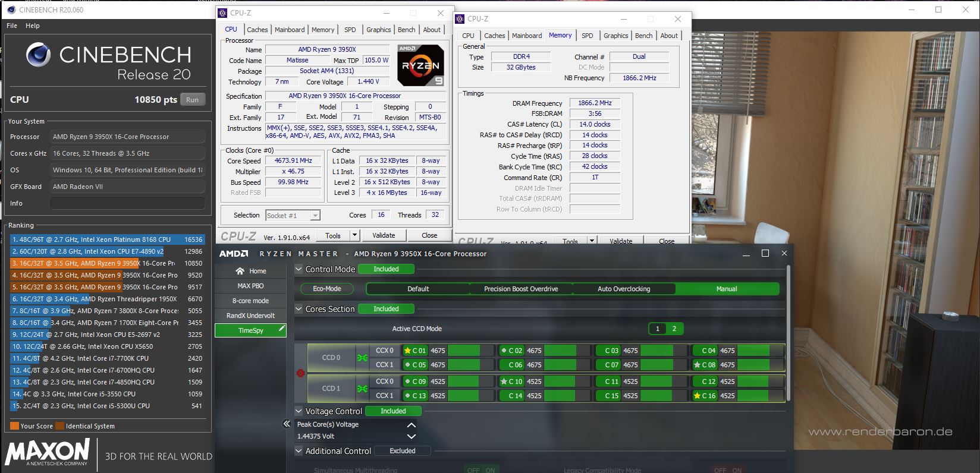The image size is (980, 473).
Task: Open SPD tab in CPU-Z Memory window
Action: [588, 36]
